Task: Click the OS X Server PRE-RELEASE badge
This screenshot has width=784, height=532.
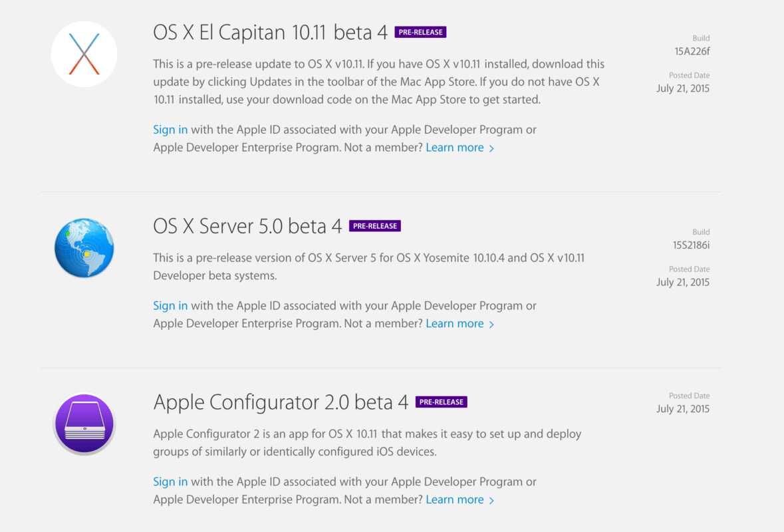Action: click(x=374, y=226)
